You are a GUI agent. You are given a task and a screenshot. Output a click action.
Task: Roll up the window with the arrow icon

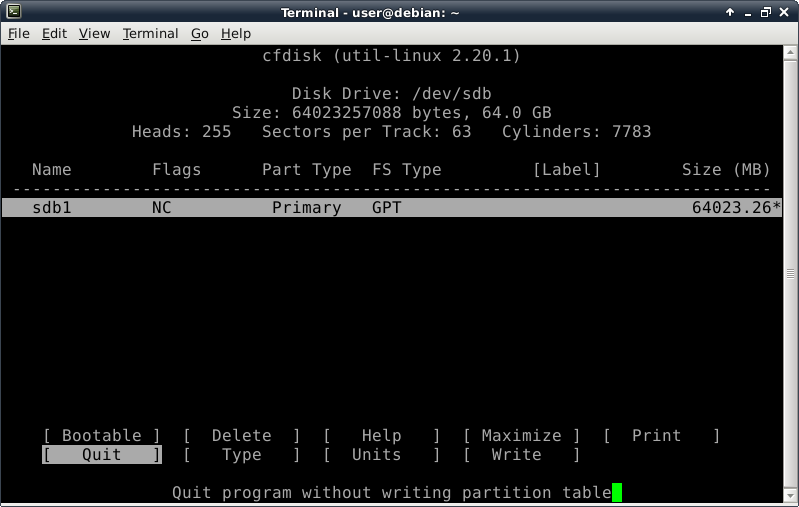(x=728, y=12)
